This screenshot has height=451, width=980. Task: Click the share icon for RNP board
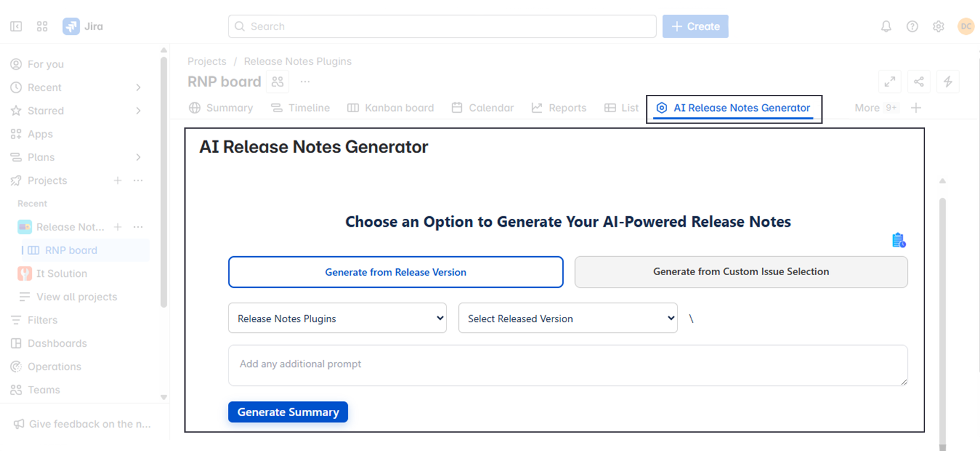[x=919, y=81]
